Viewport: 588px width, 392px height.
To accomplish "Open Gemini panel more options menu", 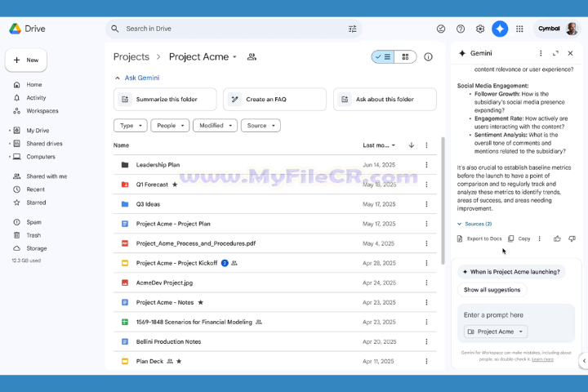I will [541, 53].
